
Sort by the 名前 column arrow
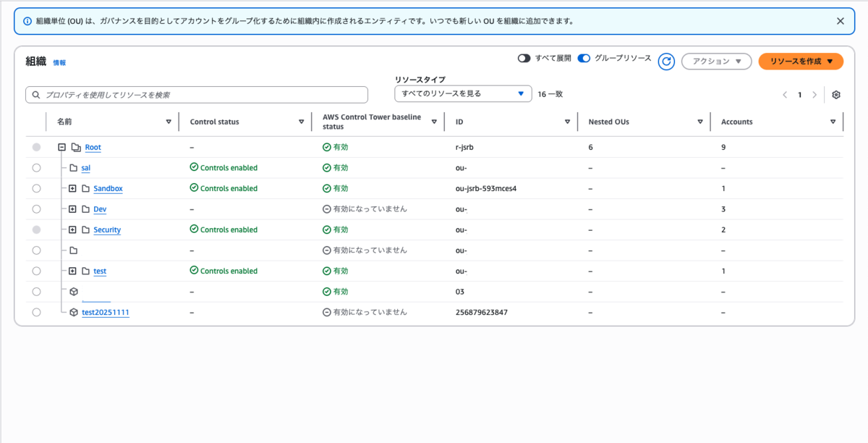point(169,122)
